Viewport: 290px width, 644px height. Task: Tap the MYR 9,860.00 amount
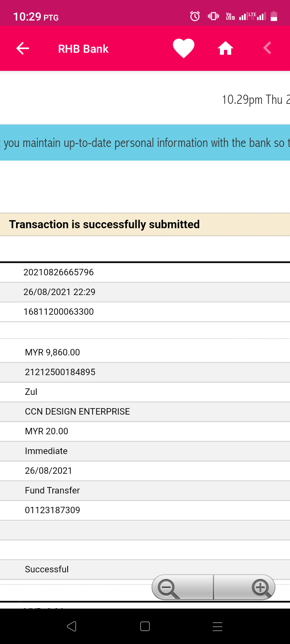tap(52, 352)
